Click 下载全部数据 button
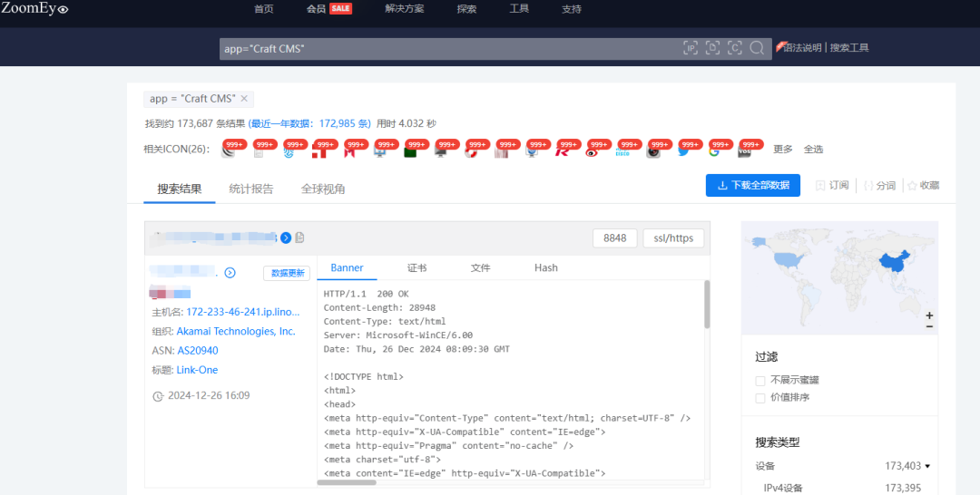 pyautogui.click(x=753, y=185)
